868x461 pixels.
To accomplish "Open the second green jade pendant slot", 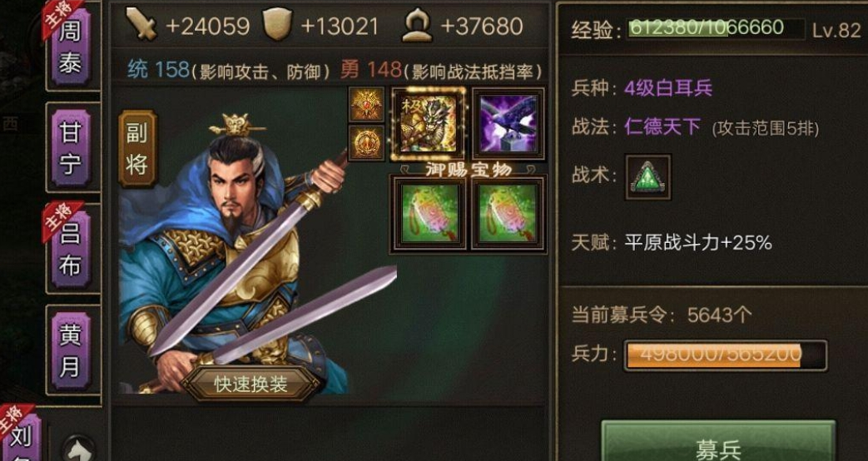I will [508, 214].
